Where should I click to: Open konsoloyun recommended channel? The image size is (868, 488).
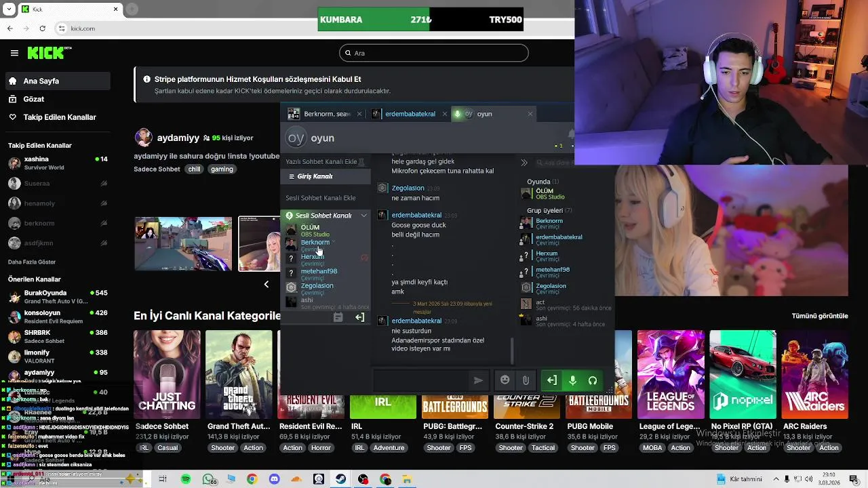click(58, 317)
